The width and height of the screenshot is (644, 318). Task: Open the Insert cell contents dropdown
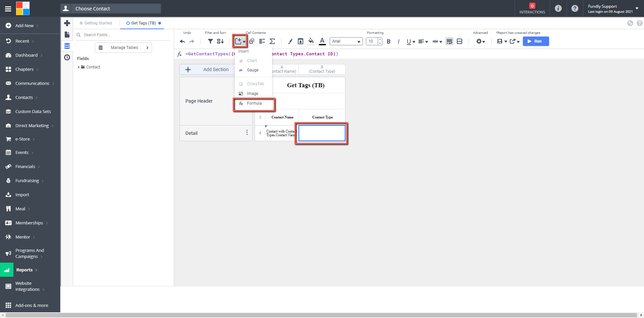click(x=240, y=41)
